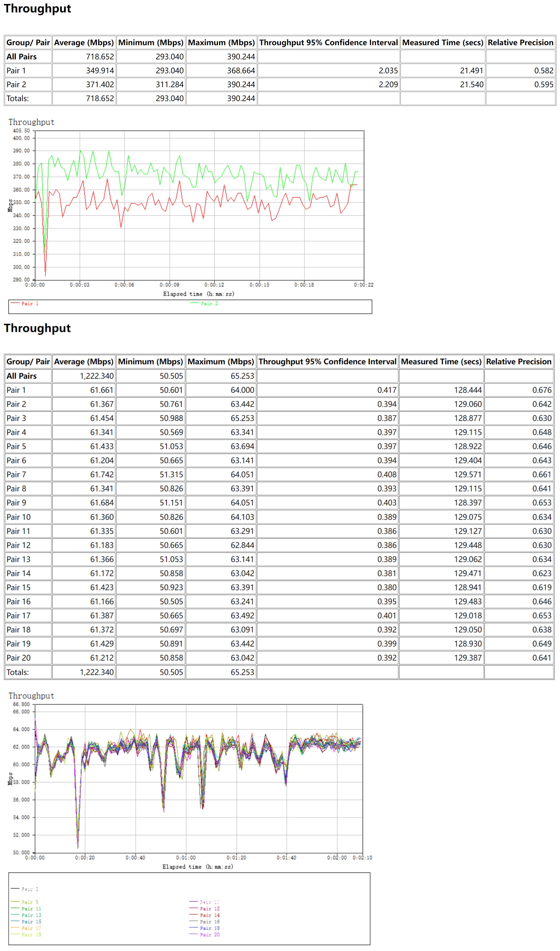Click the 311.284 minimum cell
560x951 pixels.
[169, 84]
